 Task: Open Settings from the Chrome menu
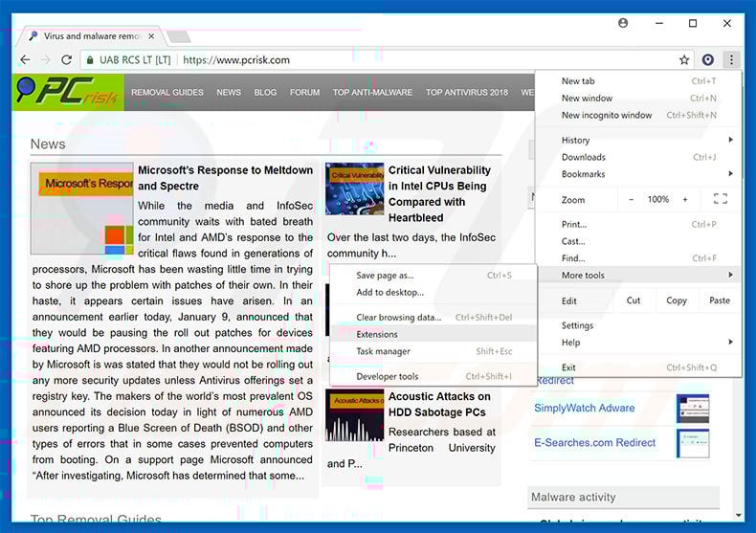pos(638,325)
